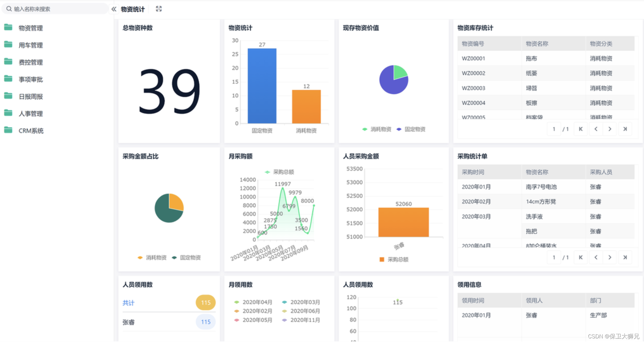Image resolution: width=644 pixels, height=342 pixels.
Task: Click the fullscreen expand icon beside 物资统计
Action: 159,9
